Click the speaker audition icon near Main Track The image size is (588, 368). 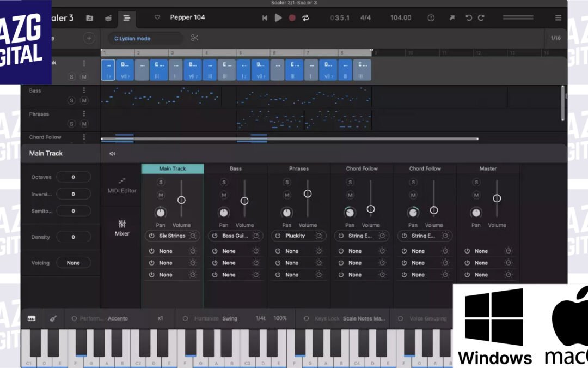[x=113, y=154]
